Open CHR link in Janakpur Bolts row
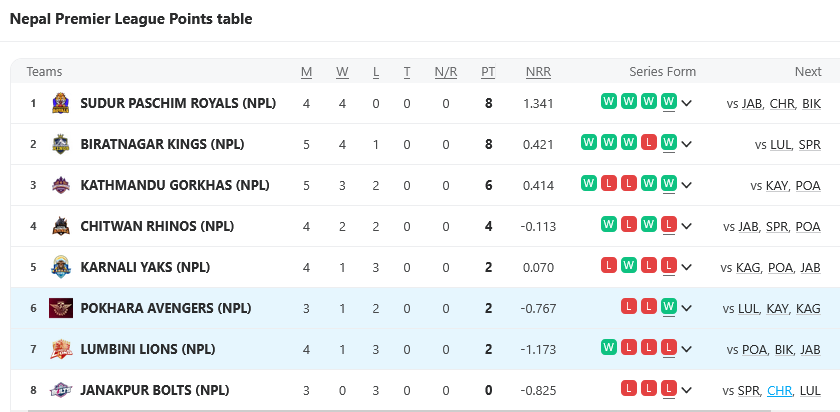Image resolution: width=840 pixels, height=412 pixels. click(779, 390)
